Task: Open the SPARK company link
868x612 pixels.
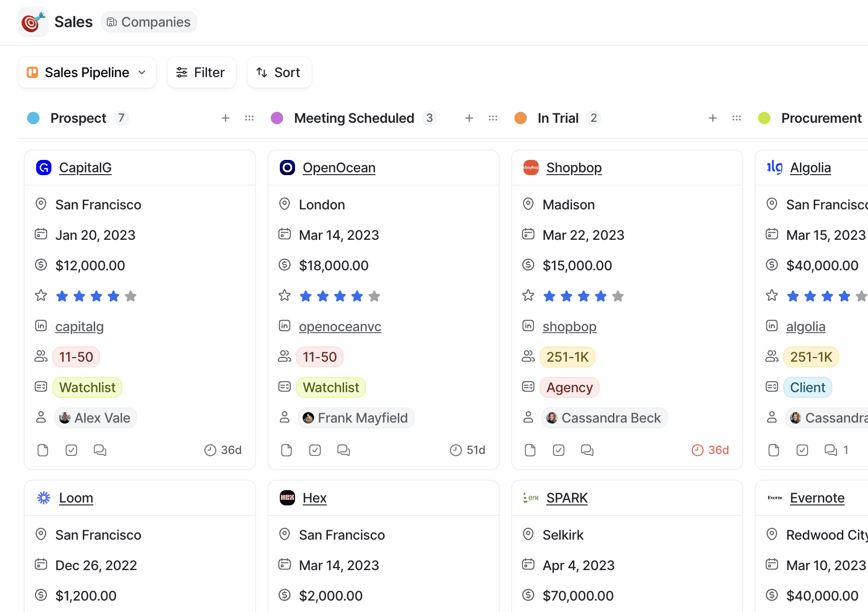Action: (567, 498)
